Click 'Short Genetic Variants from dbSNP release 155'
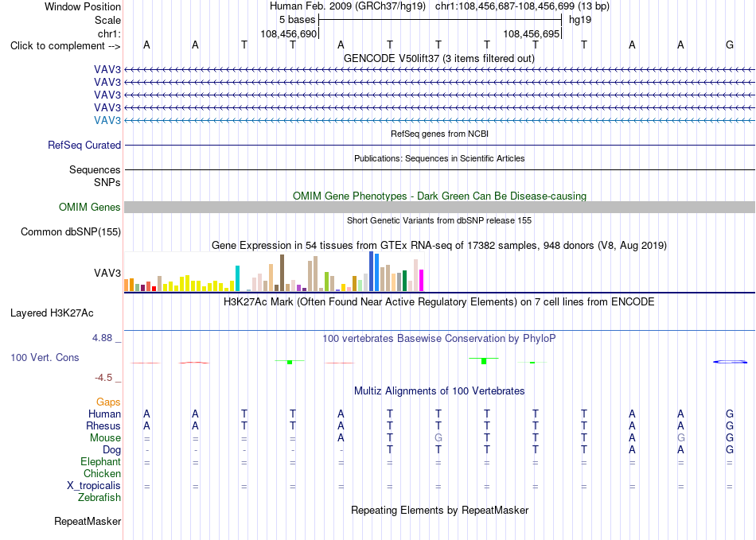The image size is (756, 540). pyautogui.click(x=439, y=220)
